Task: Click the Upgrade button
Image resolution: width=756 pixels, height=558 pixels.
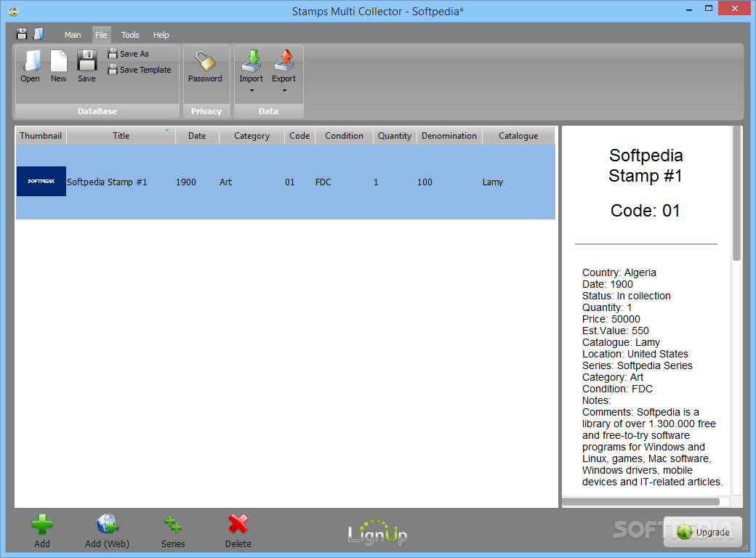Action: pyautogui.click(x=703, y=532)
